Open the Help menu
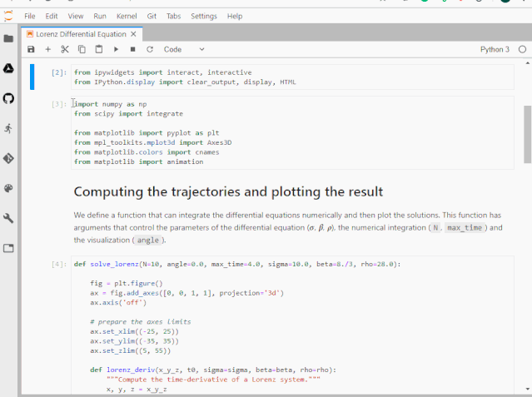Viewport: 532px width, 397px height. (x=235, y=16)
